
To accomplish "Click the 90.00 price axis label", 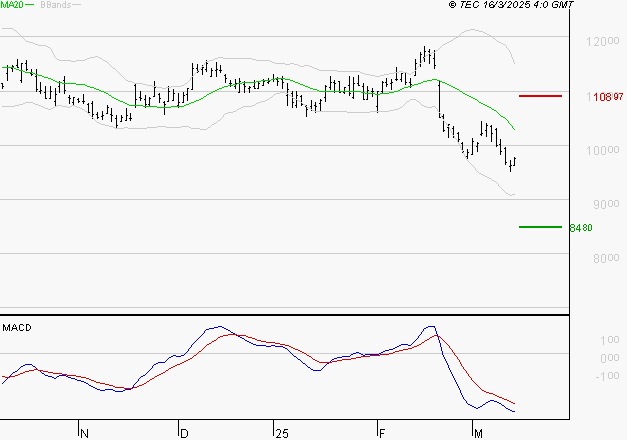I will 606,204.
